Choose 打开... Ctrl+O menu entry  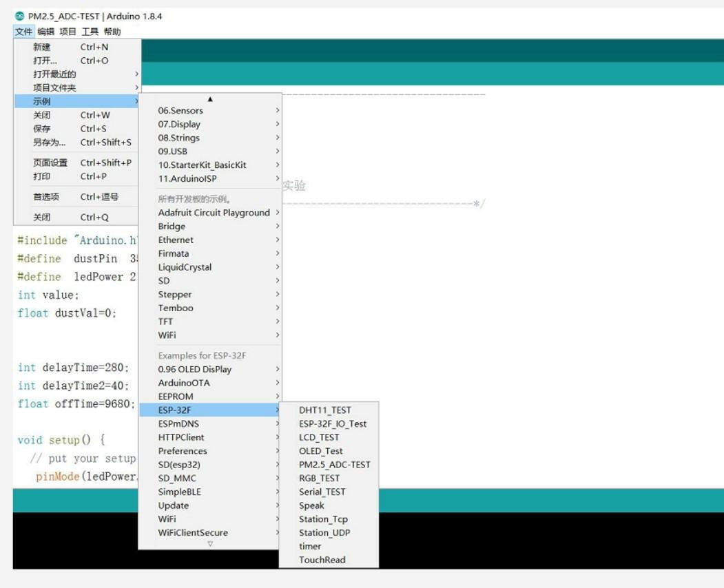click(76, 61)
